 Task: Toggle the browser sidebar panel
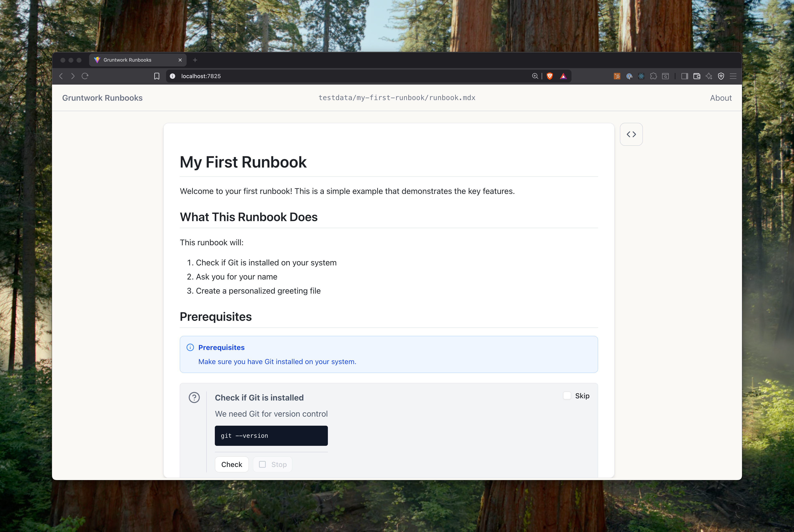click(684, 76)
